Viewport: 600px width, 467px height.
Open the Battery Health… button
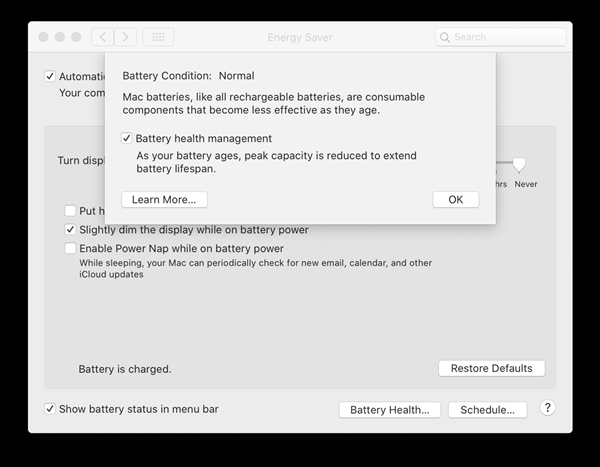click(390, 410)
